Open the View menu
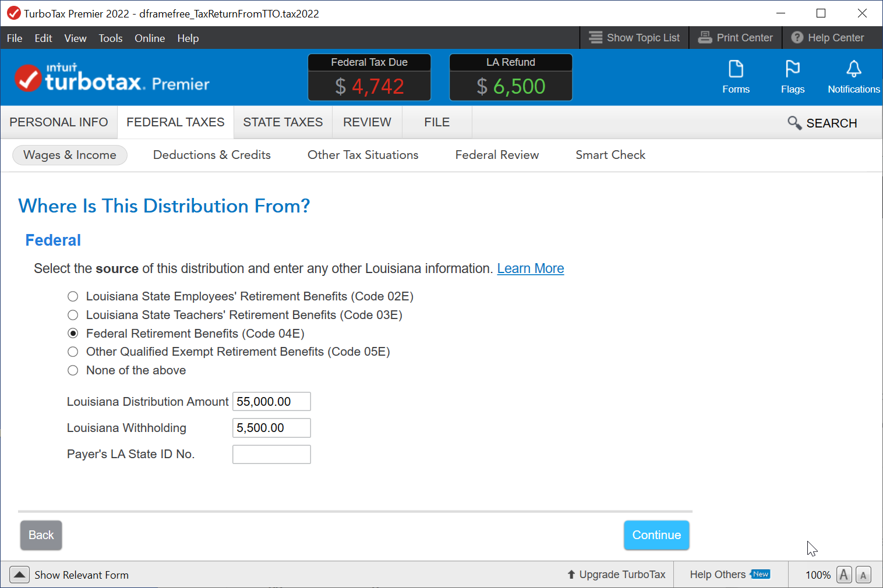The width and height of the screenshot is (883, 588). click(75, 38)
